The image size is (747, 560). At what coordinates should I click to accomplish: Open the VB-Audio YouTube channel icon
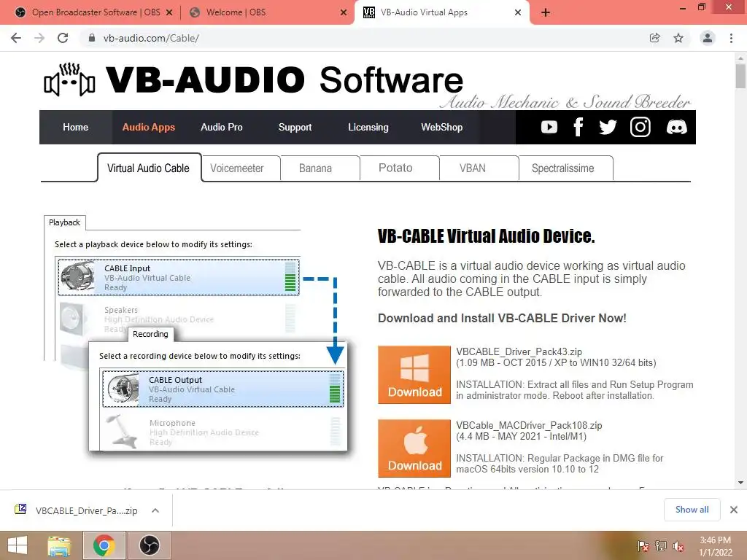(549, 127)
